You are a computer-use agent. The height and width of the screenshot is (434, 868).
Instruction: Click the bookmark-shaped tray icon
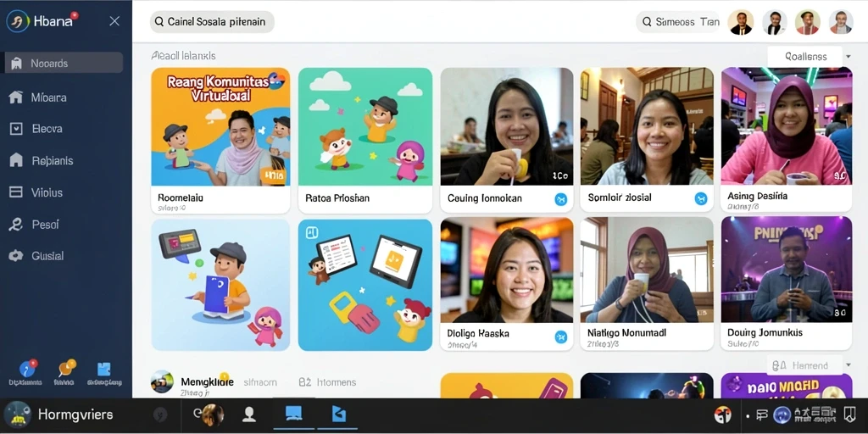click(x=849, y=414)
